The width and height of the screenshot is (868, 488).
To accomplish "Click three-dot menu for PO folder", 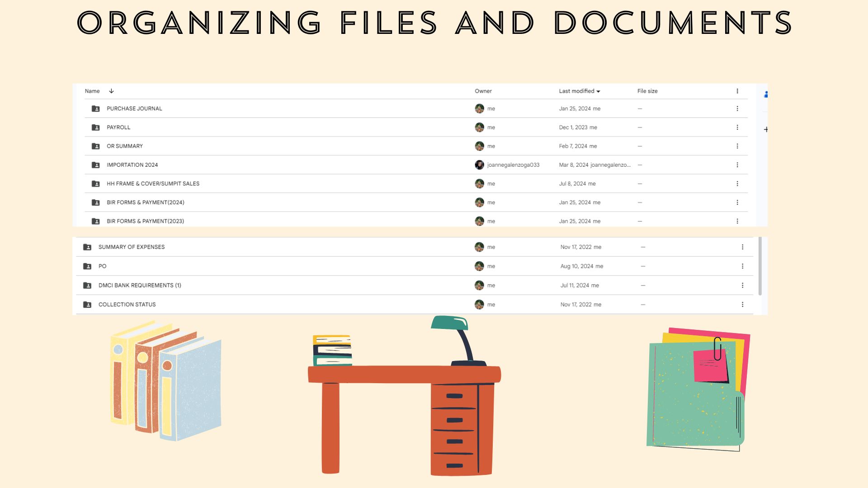I will (742, 266).
